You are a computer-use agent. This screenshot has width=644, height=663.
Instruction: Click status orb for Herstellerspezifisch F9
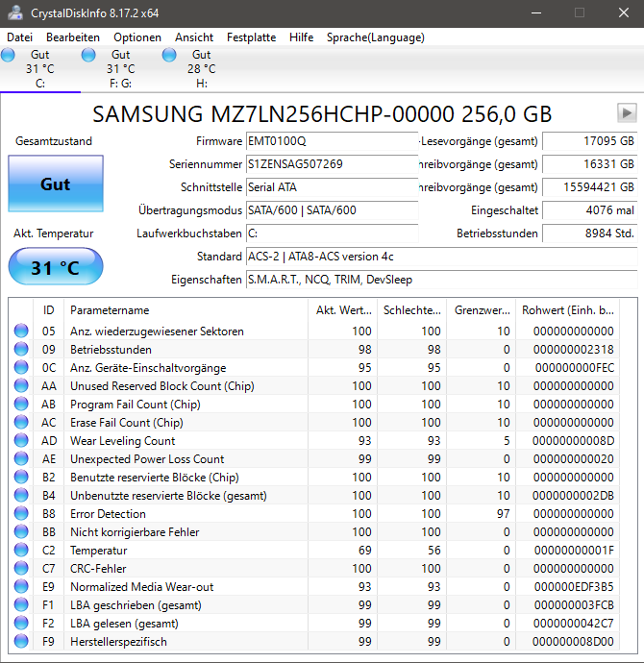point(21,642)
